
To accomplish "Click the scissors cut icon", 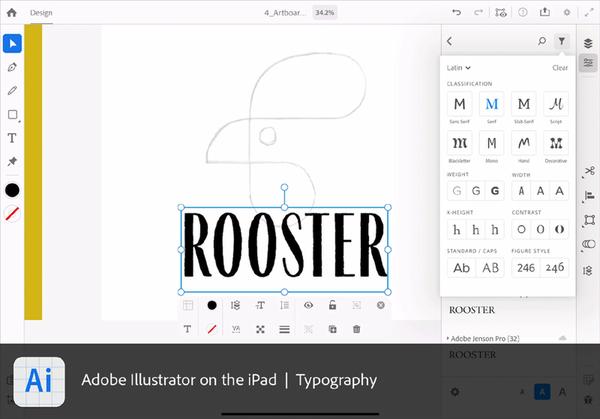I will [589, 171].
